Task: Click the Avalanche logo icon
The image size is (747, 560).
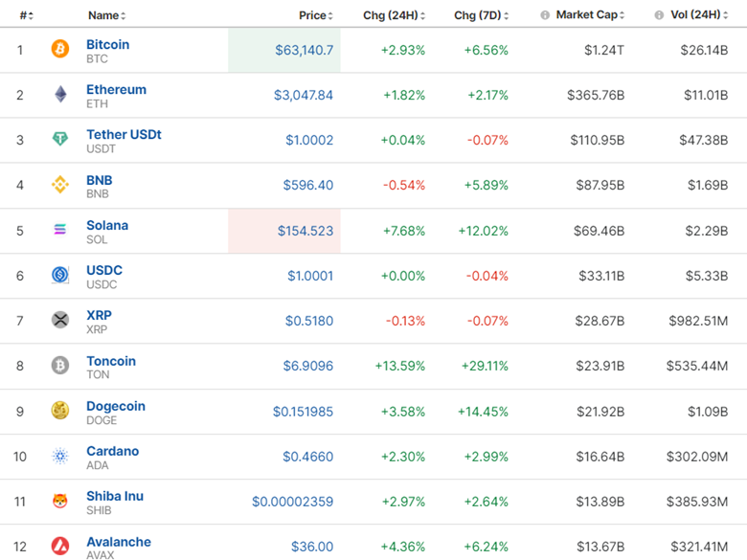Action: pos(60,546)
